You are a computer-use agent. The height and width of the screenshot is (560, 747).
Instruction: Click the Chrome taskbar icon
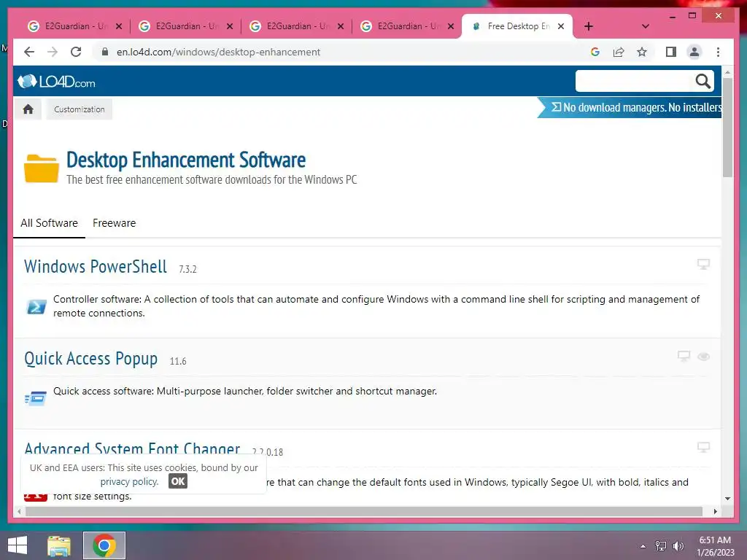pyautogui.click(x=104, y=545)
